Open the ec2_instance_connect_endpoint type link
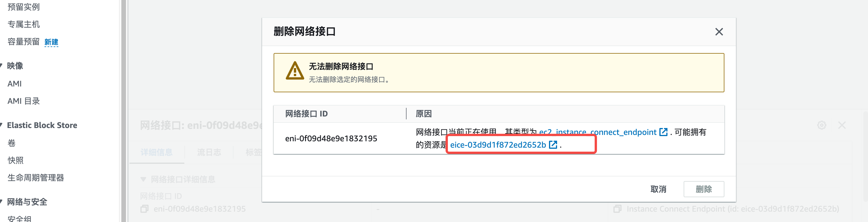868x222 pixels. click(x=598, y=132)
